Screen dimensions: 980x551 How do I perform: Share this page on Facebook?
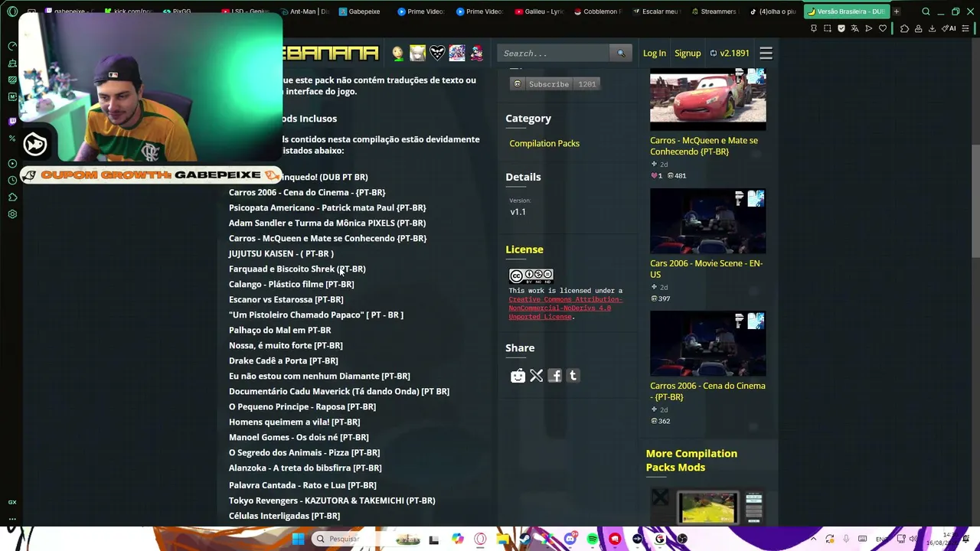555,376
